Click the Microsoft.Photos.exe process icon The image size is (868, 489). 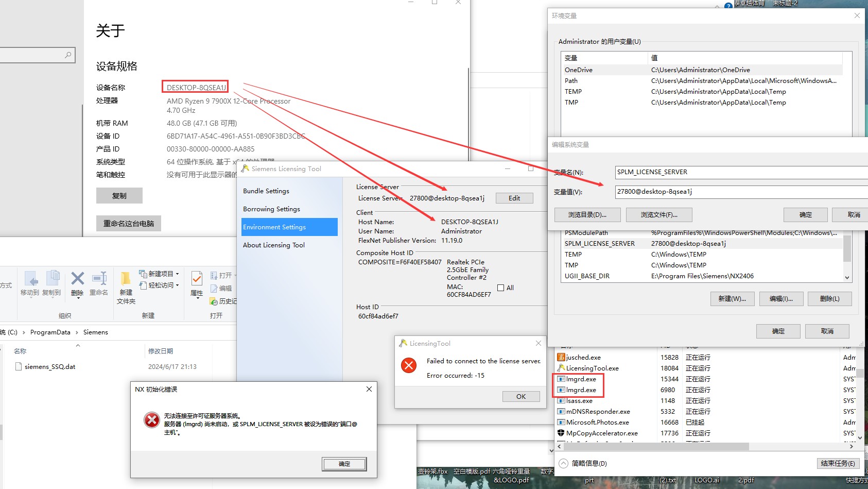tap(561, 422)
